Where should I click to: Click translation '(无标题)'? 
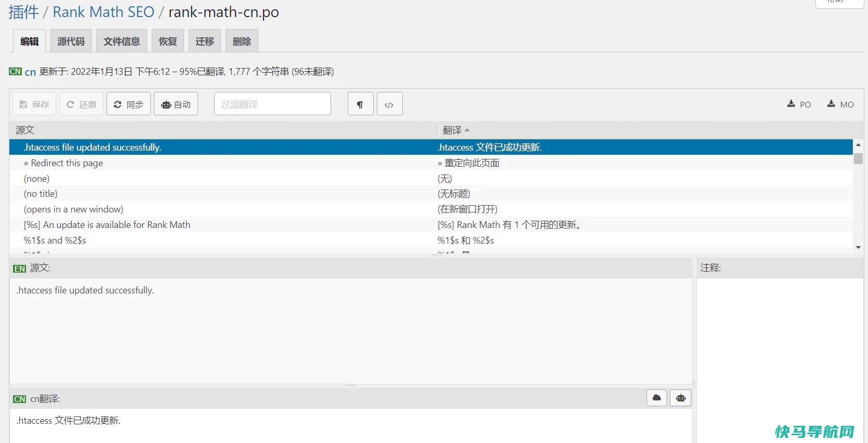click(454, 194)
